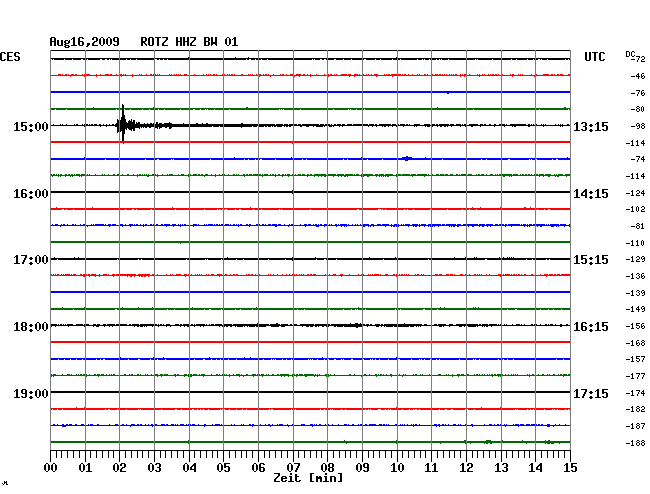Click the small blue blip near minute 10

[407, 158]
